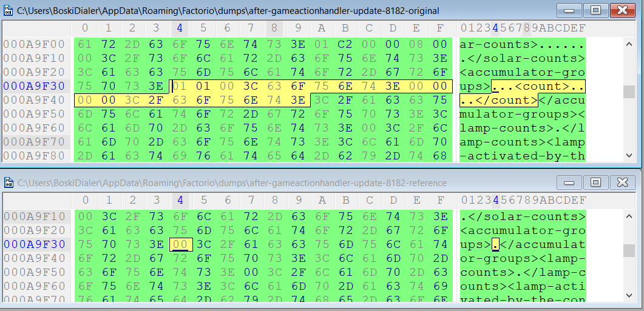Restore down the original dump window
This screenshot has height=311, width=644.
(x=595, y=10)
